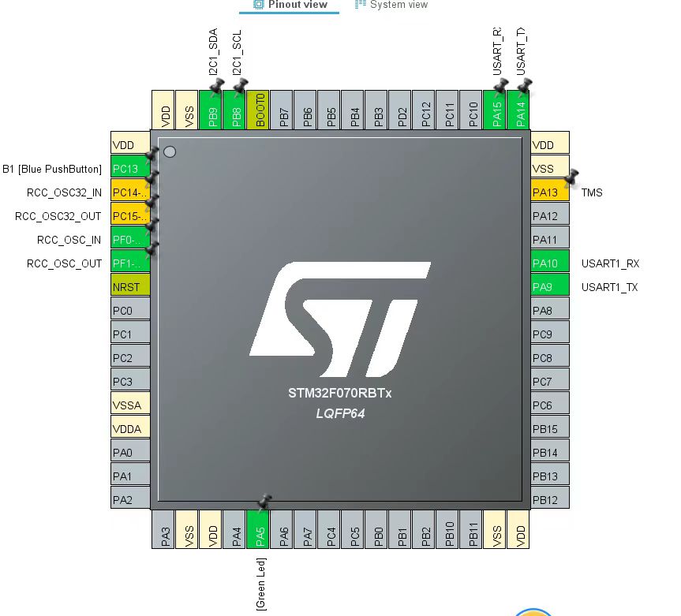
Task: Select the PC10 pin
Action: click(x=471, y=110)
